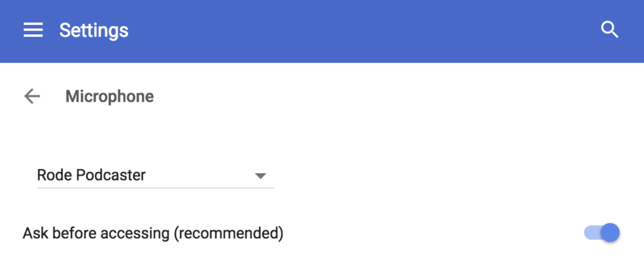Open the Rode Podcaster microphone selector

[155, 175]
